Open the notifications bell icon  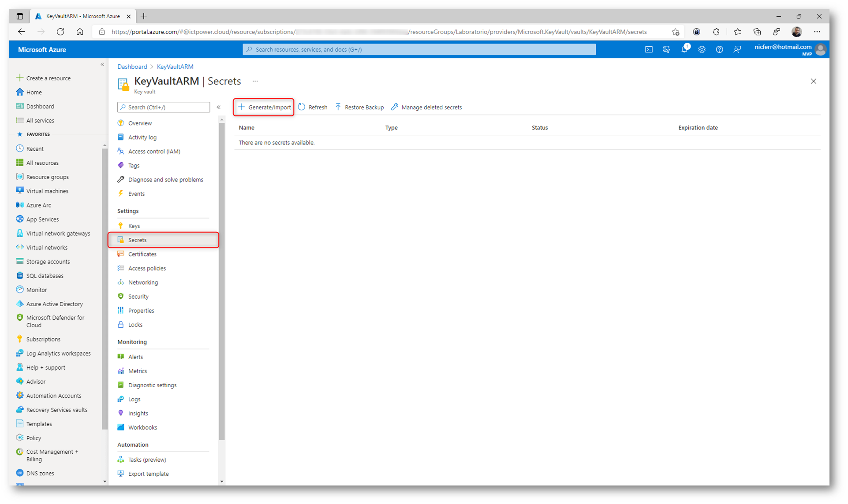point(684,50)
